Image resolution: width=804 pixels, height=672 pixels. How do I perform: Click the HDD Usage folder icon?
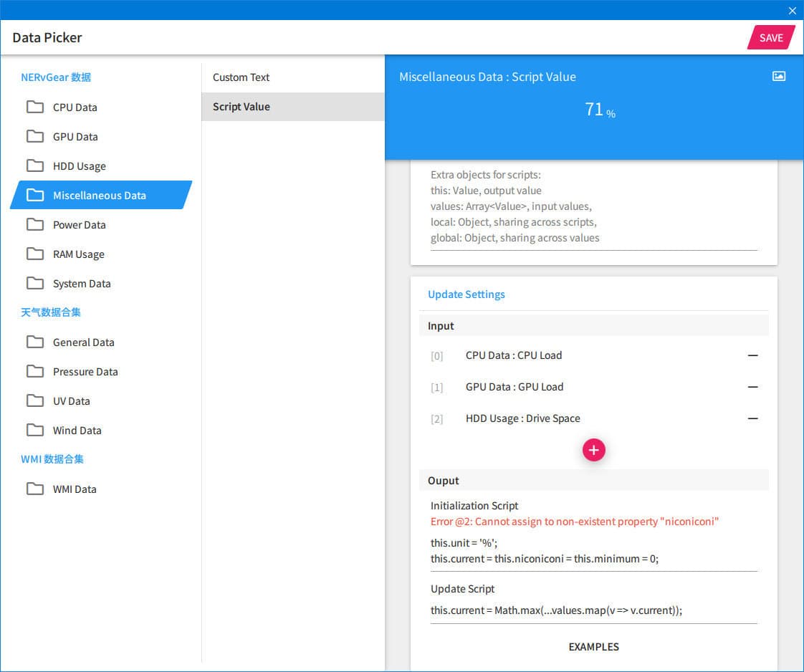(35, 165)
